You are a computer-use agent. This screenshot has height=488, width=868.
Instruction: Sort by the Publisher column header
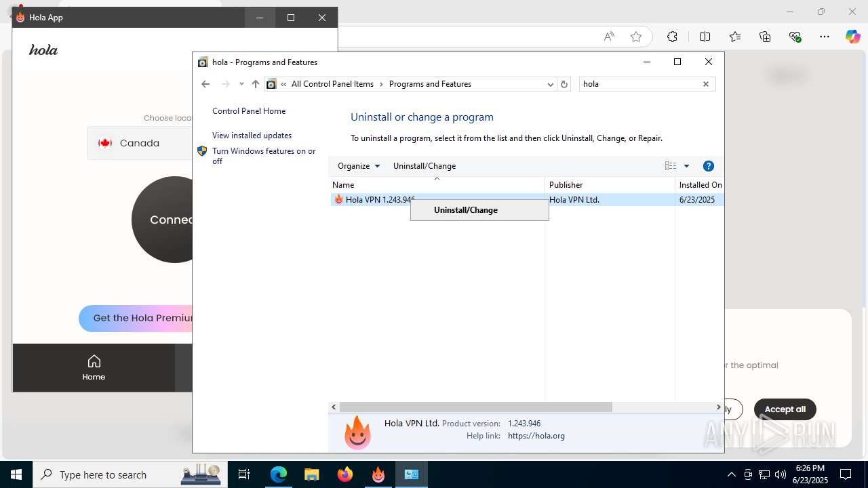[x=610, y=185]
